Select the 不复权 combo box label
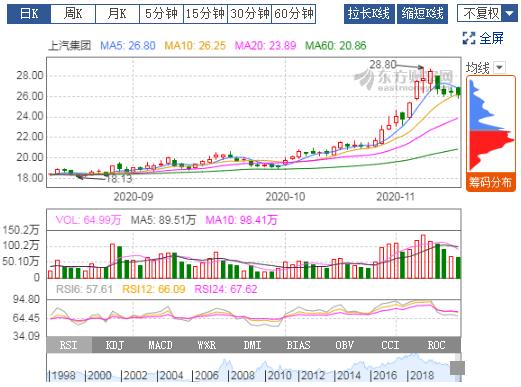This screenshot has width=521, height=387. [480, 14]
